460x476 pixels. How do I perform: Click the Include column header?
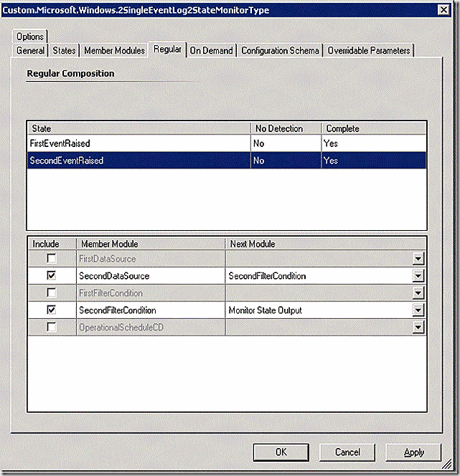[x=52, y=244]
